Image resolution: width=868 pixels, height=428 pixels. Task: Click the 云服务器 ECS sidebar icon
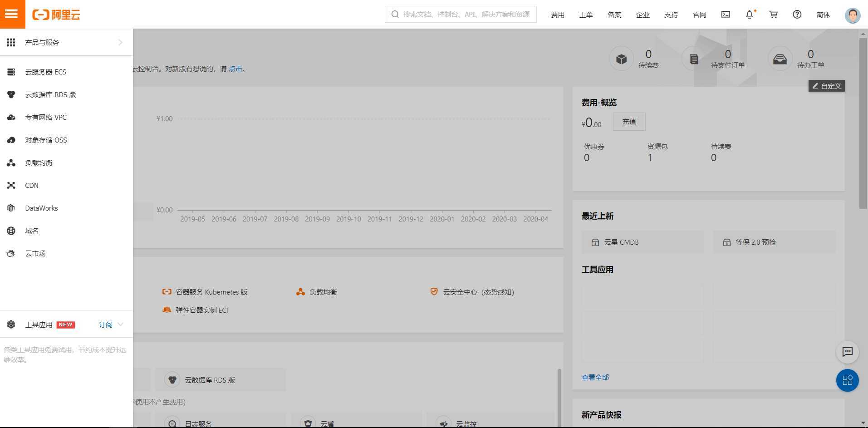coord(11,72)
